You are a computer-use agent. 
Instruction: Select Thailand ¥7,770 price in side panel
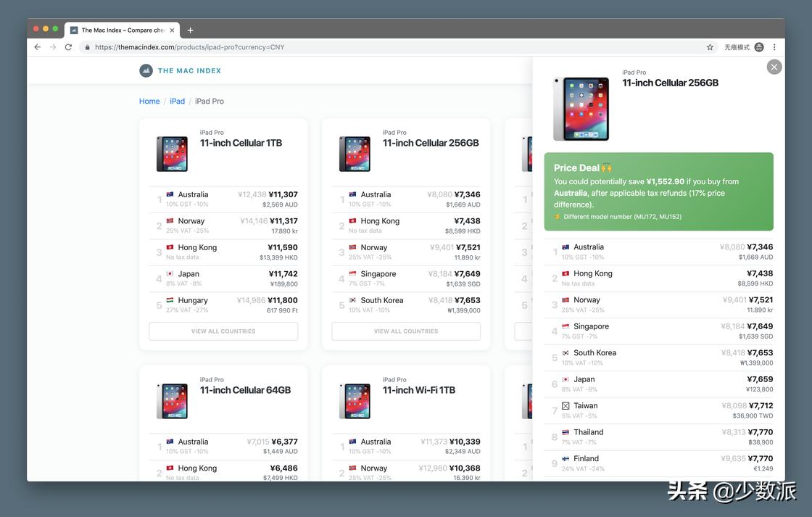click(x=761, y=432)
